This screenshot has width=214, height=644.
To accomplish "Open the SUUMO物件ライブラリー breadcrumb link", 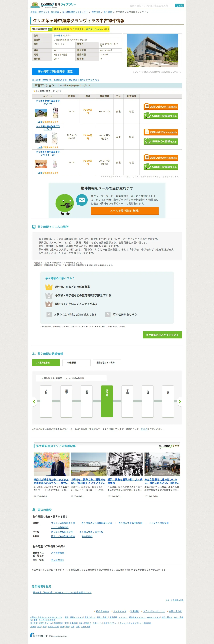I will [75, 12].
